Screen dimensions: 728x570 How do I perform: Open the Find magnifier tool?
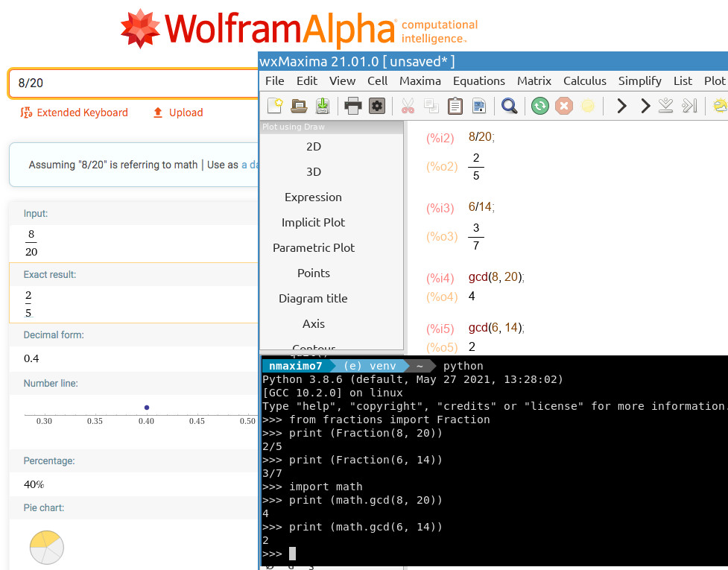click(509, 106)
